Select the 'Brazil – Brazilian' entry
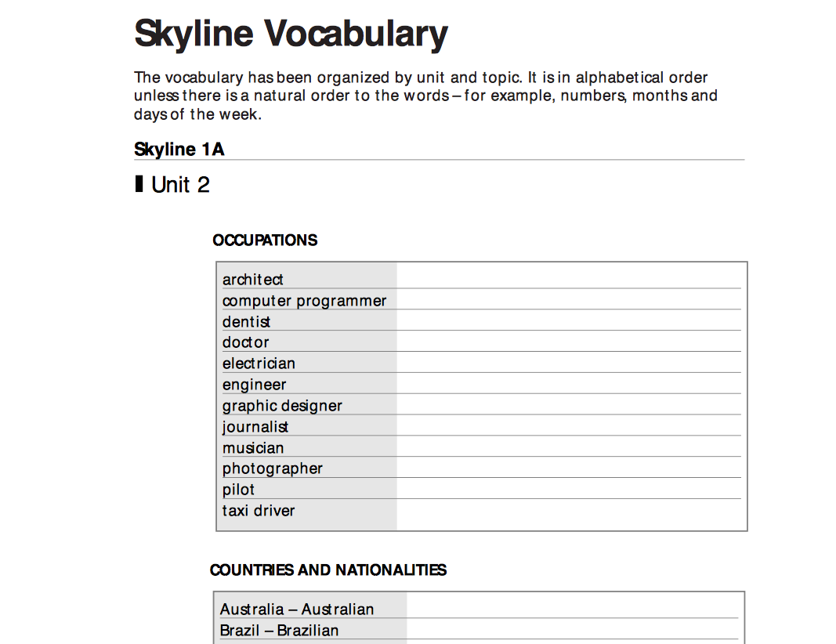 [279, 630]
